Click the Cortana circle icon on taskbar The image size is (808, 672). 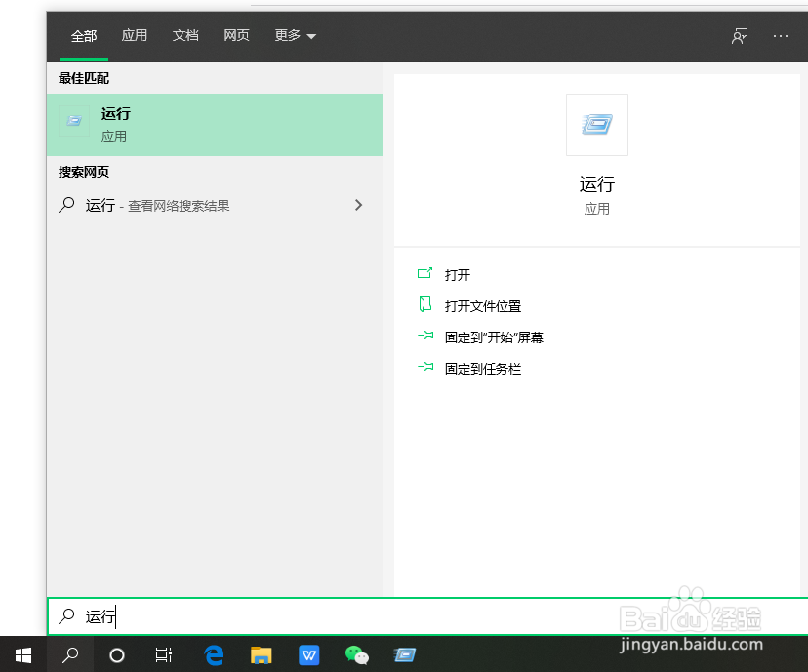coord(116,654)
